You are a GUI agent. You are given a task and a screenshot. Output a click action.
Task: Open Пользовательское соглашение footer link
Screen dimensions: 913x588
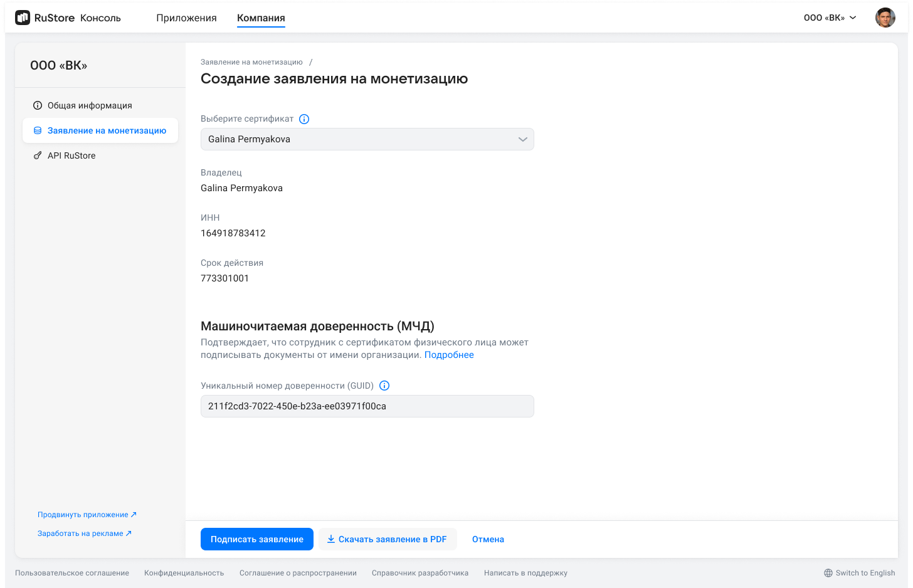[x=72, y=573]
